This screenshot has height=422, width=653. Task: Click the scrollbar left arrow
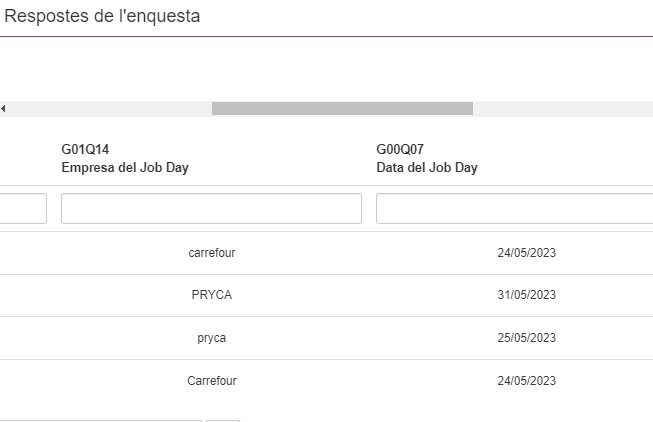click(4, 109)
